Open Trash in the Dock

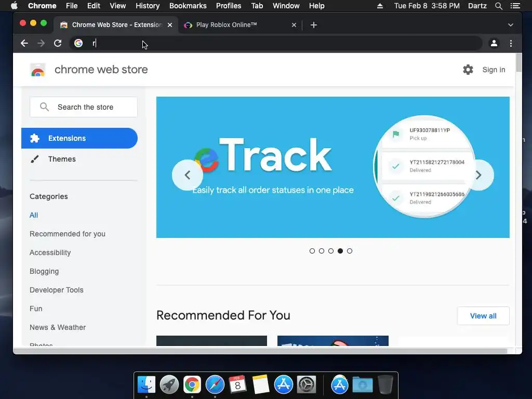click(385, 385)
